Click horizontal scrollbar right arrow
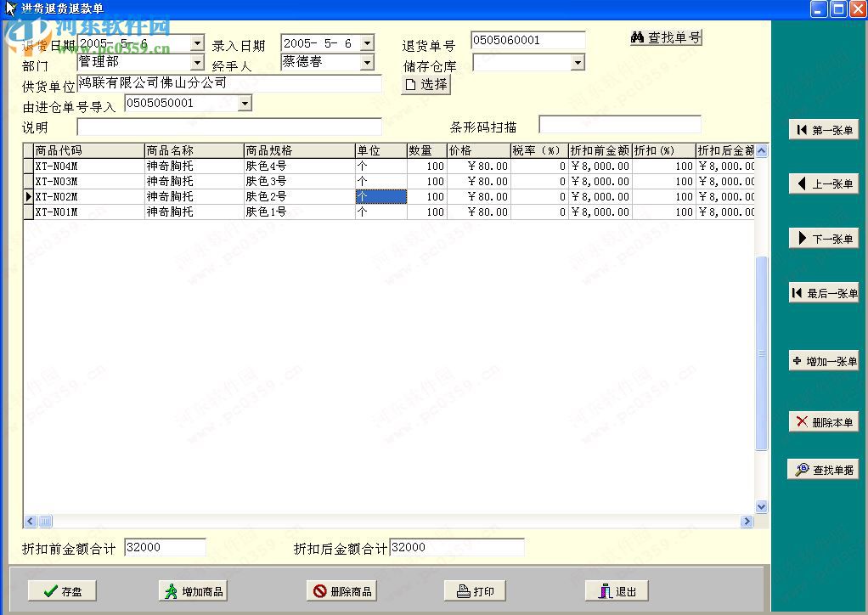 [x=747, y=521]
